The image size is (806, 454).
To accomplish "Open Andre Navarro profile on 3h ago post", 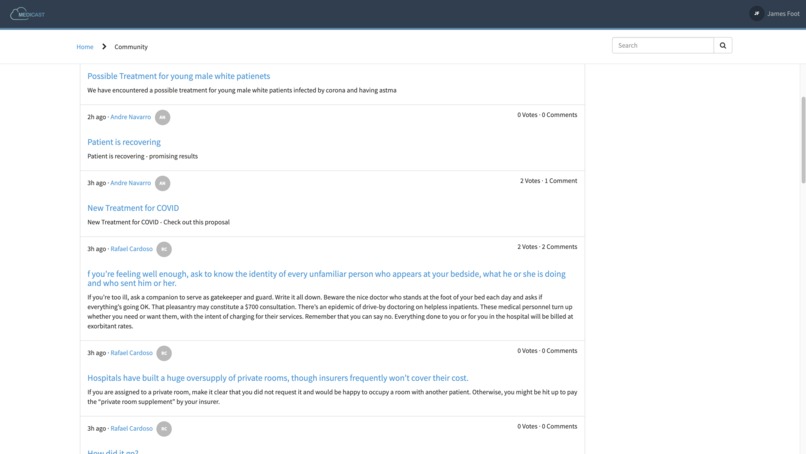I will coord(131,183).
